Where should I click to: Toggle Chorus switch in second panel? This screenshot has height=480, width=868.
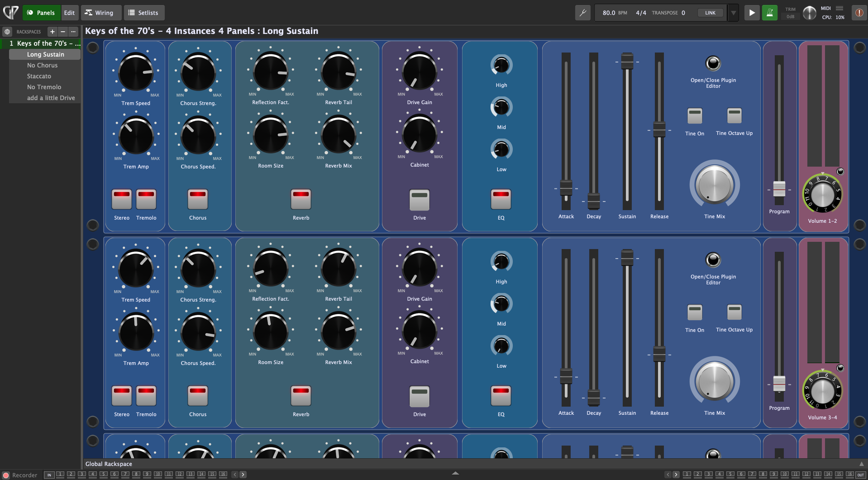(x=198, y=396)
